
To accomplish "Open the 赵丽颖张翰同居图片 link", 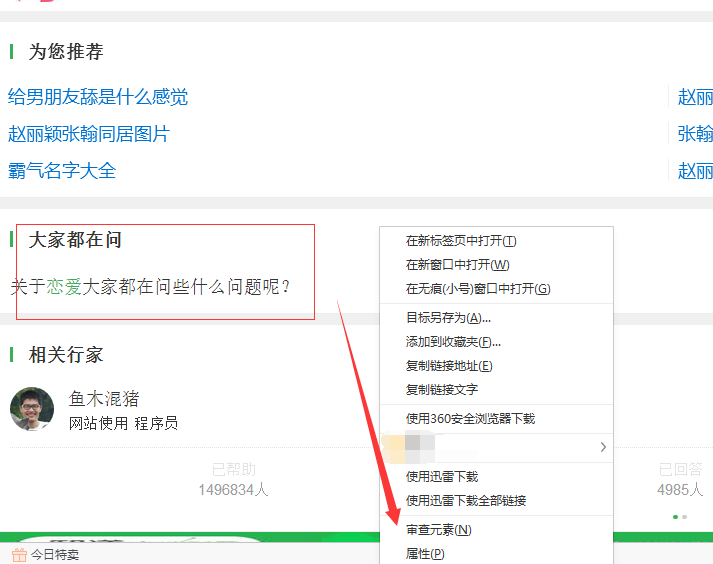I will 89,134.
